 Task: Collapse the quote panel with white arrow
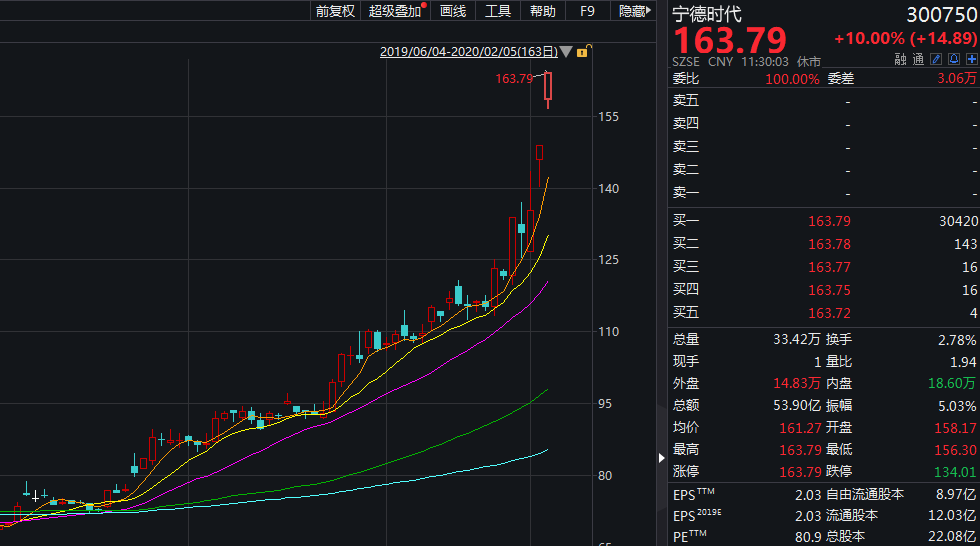click(x=661, y=458)
